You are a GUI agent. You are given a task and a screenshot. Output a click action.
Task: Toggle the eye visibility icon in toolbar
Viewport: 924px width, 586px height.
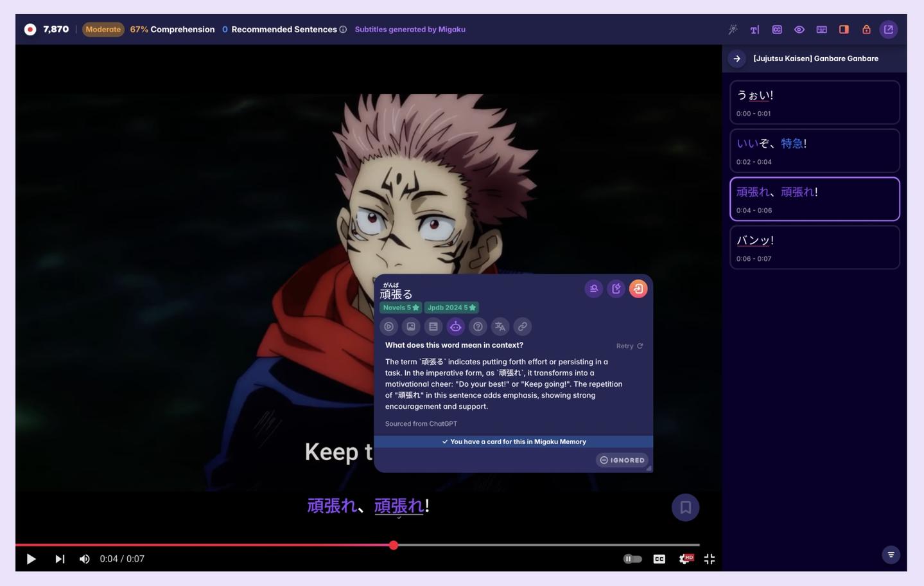click(x=799, y=30)
